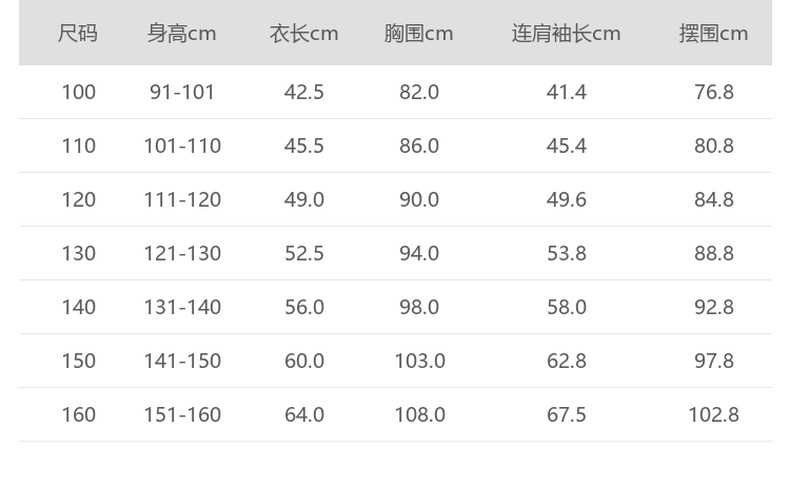Viewport: 790px width, 485px height.
Task: Select the 41.4 sleeve length cell
Action: tap(566, 92)
